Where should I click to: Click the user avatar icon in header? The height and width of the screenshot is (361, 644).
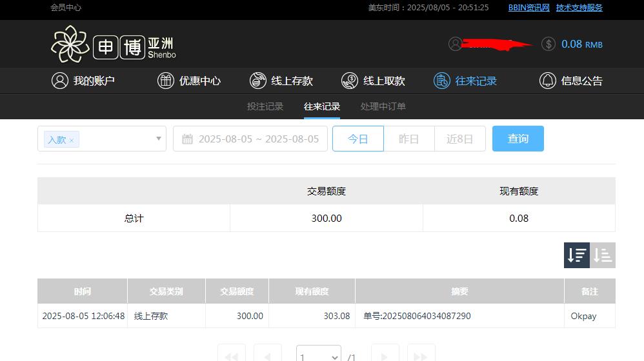point(455,44)
